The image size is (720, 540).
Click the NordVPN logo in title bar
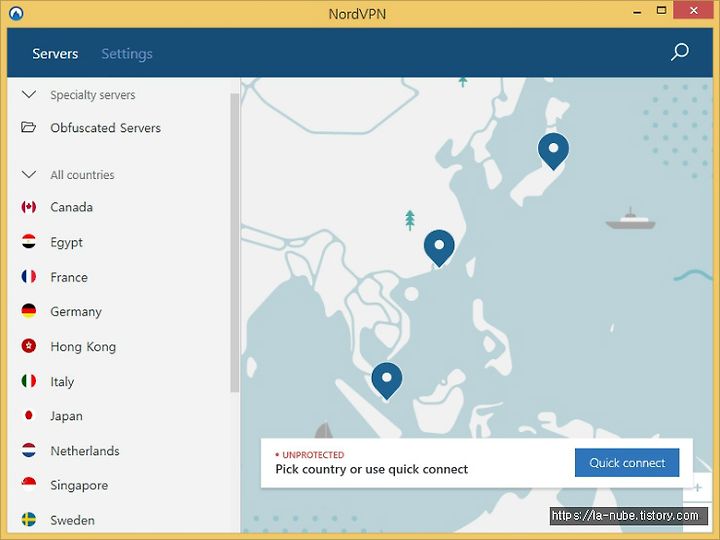[16, 13]
